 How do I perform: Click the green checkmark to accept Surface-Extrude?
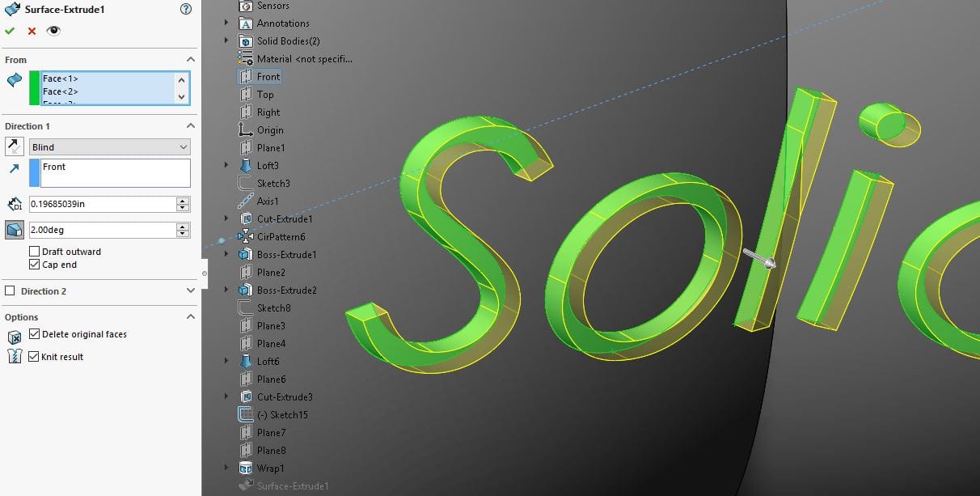(x=10, y=31)
